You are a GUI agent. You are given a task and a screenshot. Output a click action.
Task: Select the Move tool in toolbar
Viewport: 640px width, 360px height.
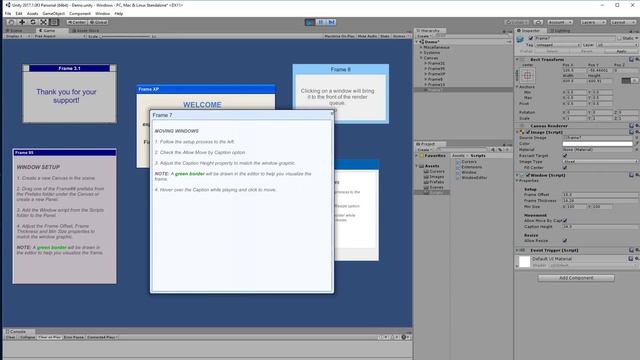(x=22, y=22)
